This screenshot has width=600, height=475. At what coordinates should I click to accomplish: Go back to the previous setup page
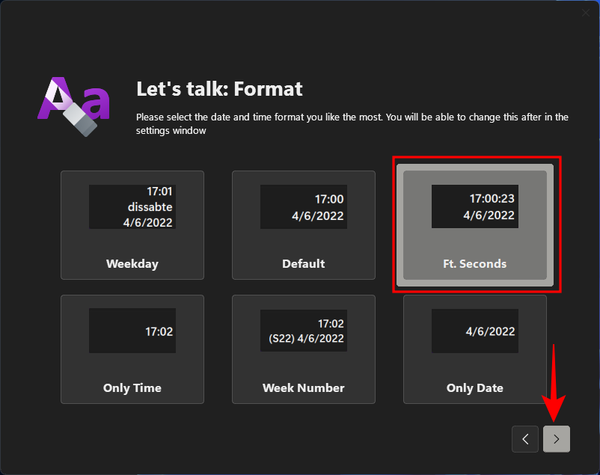click(525, 438)
